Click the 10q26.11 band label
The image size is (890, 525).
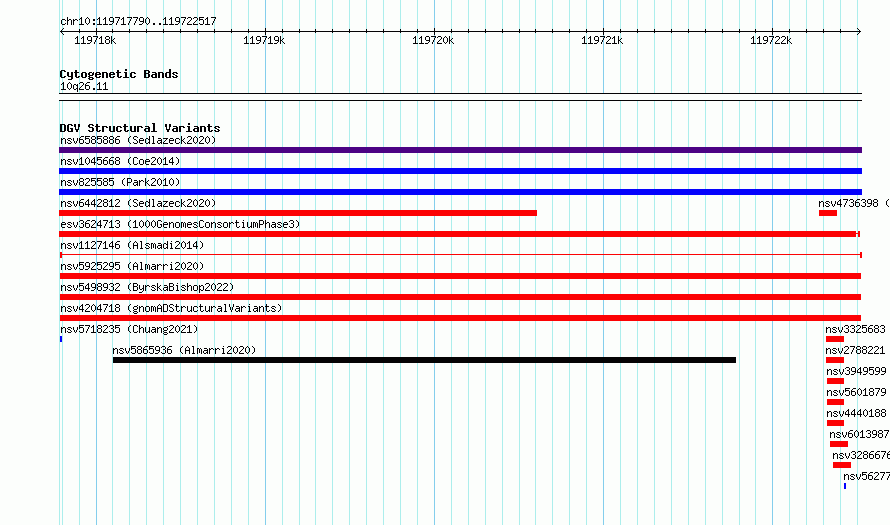pyautogui.click(x=84, y=86)
